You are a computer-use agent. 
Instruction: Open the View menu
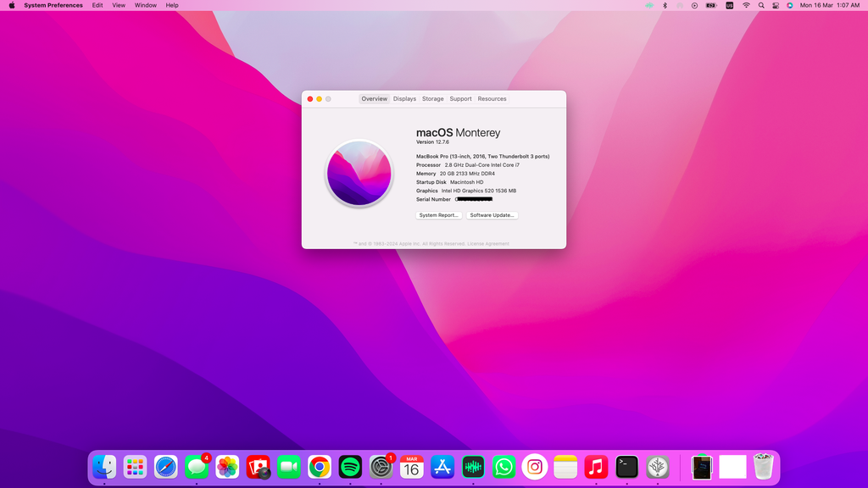[x=119, y=5]
